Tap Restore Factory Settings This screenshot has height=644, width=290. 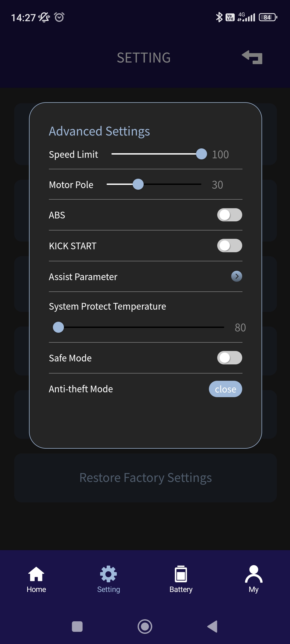146,478
